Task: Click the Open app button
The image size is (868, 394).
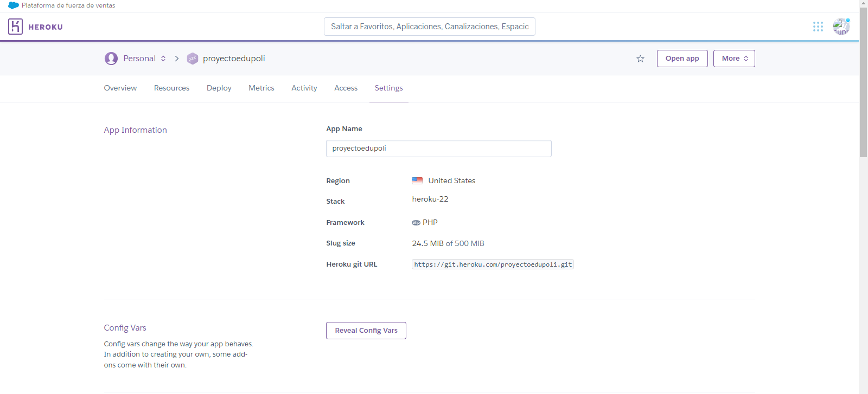Action: coord(682,59)
